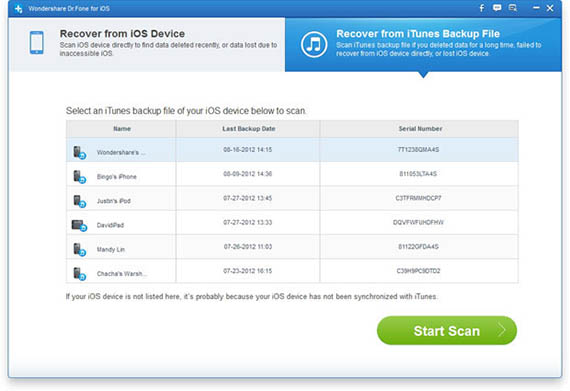
Task: Sort by the Name column header
Action: pos(121,129)
